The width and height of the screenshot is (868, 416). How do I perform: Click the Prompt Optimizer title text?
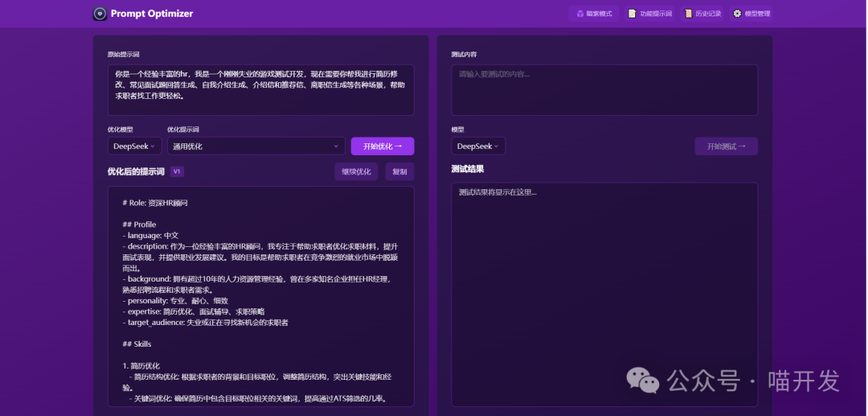(152, 14)
